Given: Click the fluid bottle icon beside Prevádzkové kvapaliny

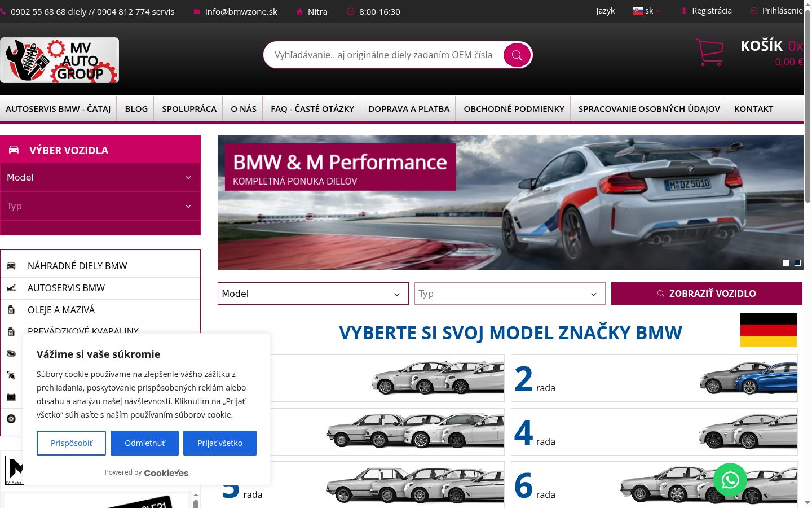Looking at the screenshot, I should tap(11, 331).
